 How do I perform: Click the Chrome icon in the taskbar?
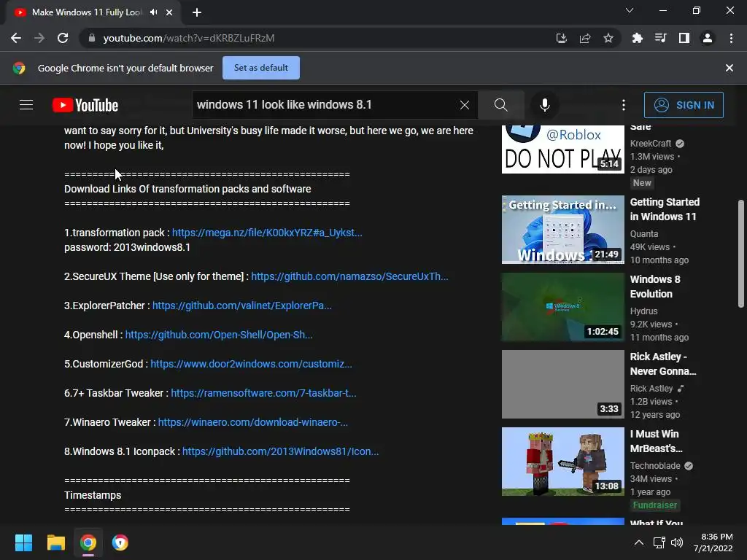click(x=88, y=542)
